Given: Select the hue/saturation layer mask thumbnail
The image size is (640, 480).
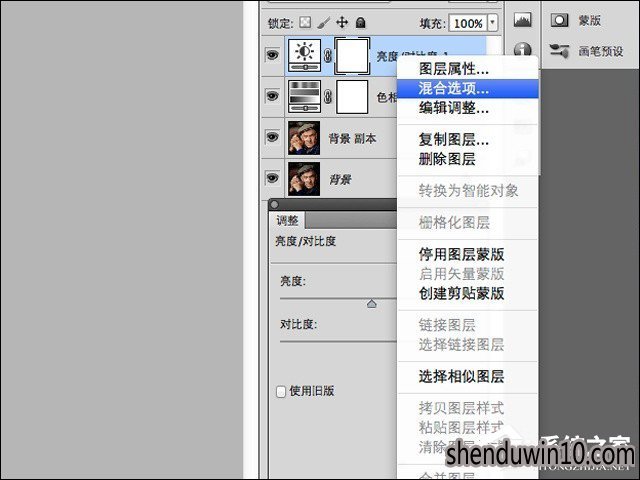Looking at the screenshot, I should (352, 97).
